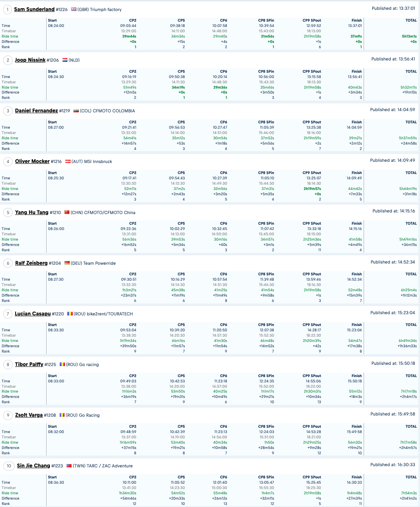
Task: Follow the Oliver Mocker name link
Action: pyautogui.click(x=32, y=161)
